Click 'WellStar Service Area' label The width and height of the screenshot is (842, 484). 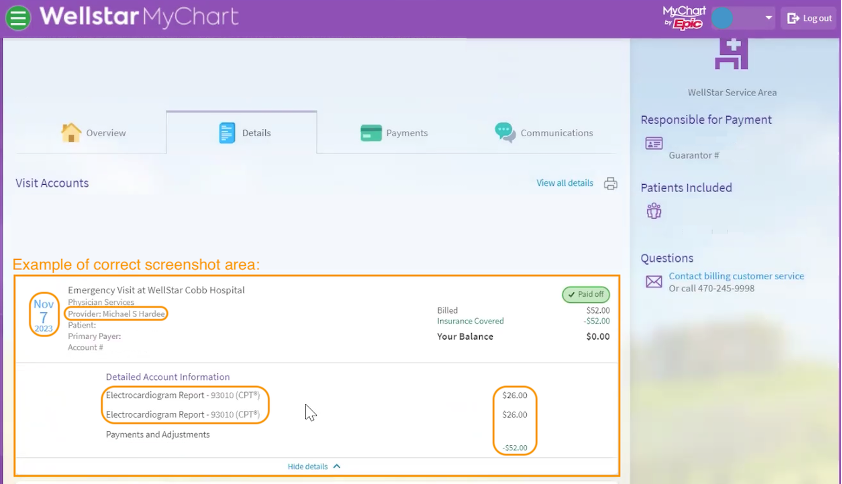pos(732,92)
